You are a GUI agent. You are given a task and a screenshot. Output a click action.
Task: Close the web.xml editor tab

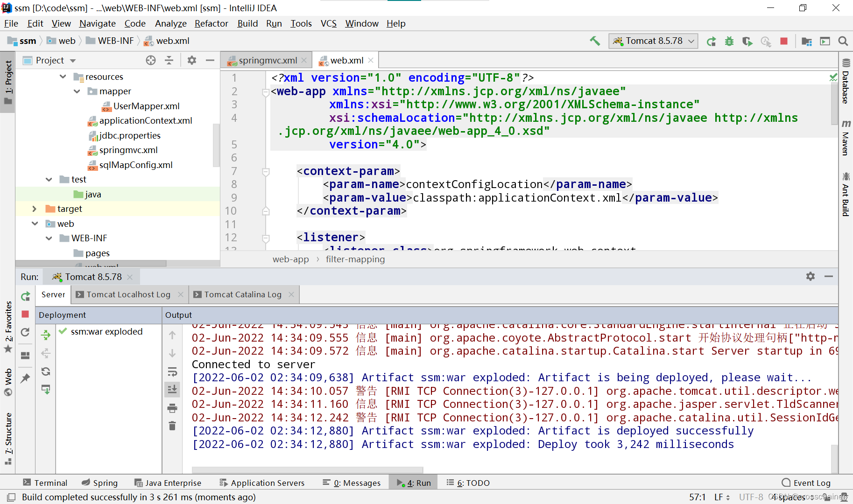[371, 61]
